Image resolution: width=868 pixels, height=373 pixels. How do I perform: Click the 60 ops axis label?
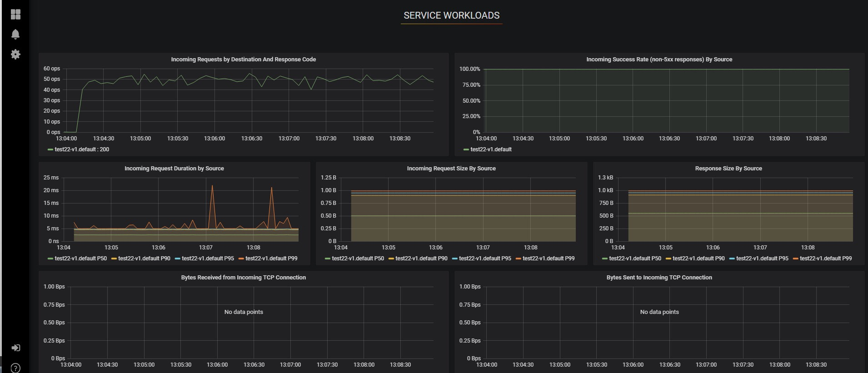click(x=52, y=69)
